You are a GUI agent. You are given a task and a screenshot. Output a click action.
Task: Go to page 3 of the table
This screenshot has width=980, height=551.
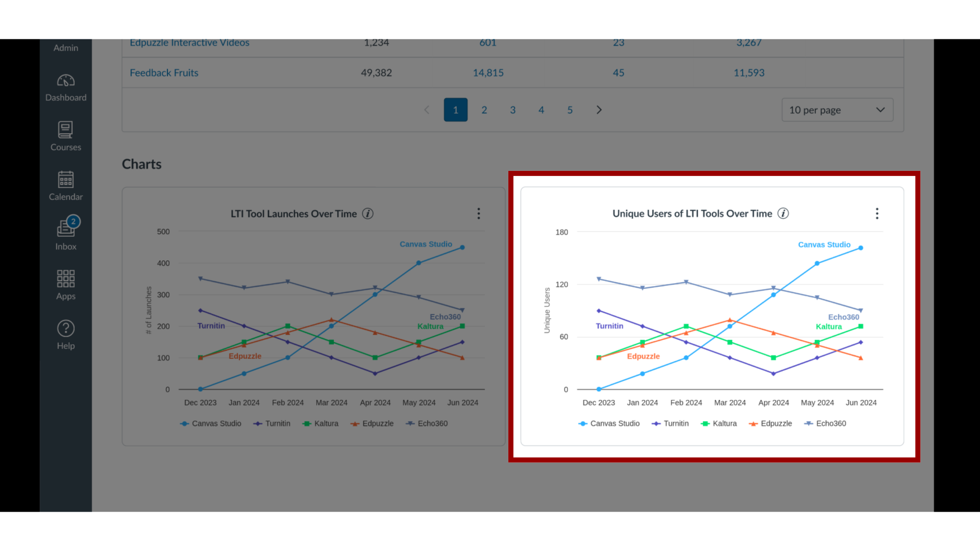[x=513, y=110]
